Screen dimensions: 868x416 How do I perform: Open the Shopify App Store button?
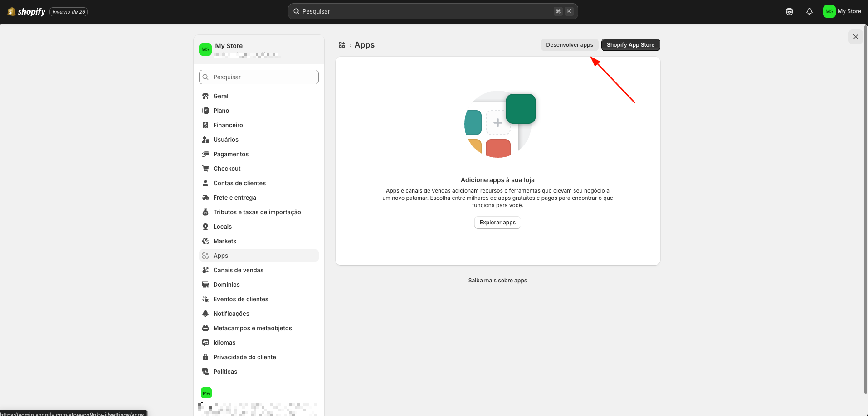(630, 45)
